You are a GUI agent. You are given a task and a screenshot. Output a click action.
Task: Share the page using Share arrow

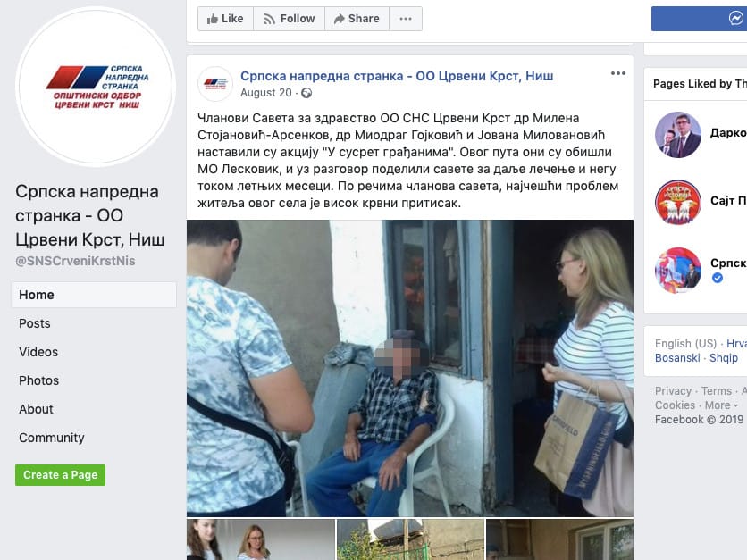coord(357,19)
